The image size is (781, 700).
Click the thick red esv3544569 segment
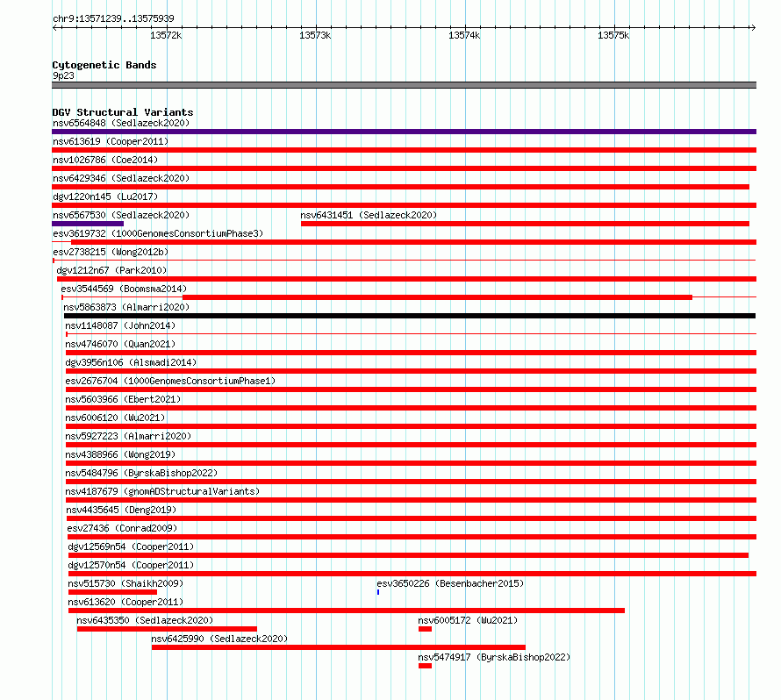coord(437,297)
